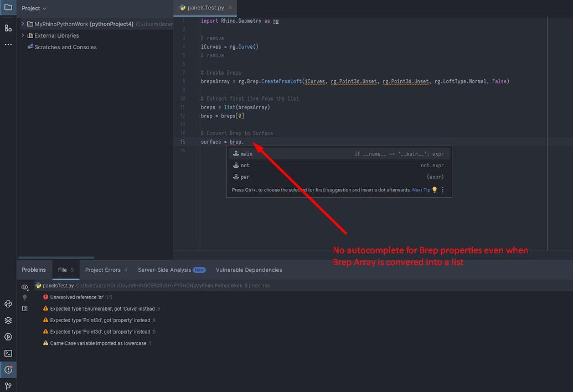573x392 pixels.
Task: Open the More Tool Windows ellipsis icon
Action: point(8,44)
